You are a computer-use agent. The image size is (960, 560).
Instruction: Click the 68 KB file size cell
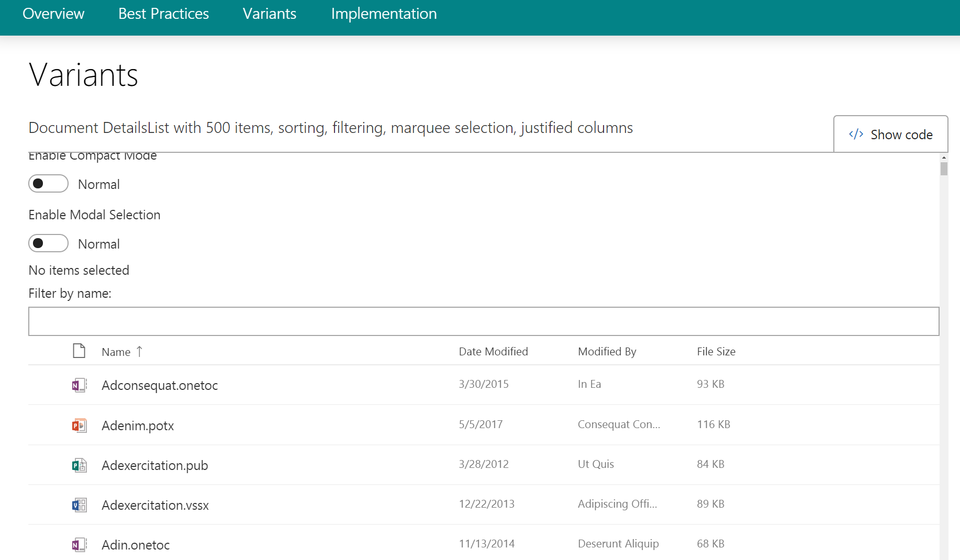710,543
